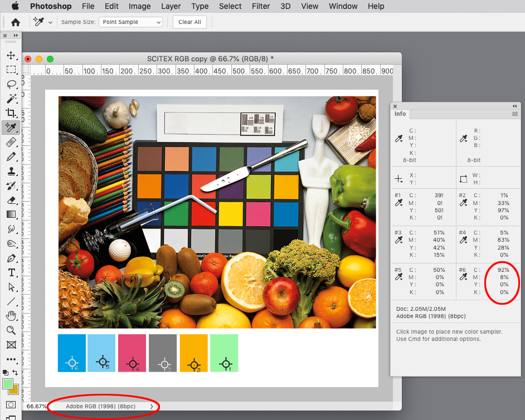Open the foreground color picker
The width and height of the screenshot is (525, 420).
[x=7, y=384]
